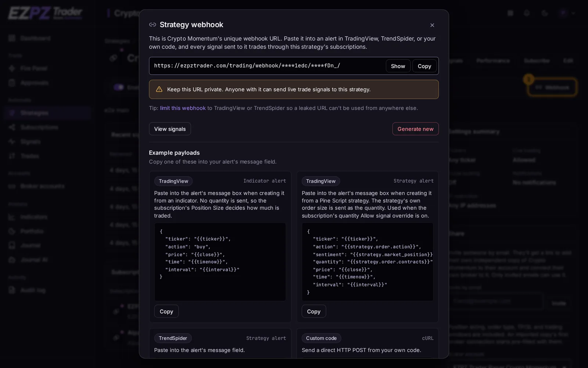The image size is (588, 368).
Task: Click the warning triangle icon
Action: 159,89
